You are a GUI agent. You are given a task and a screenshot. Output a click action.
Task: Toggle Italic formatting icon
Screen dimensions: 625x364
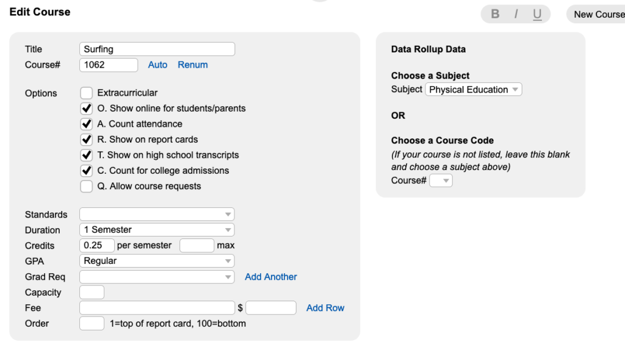coord(516,15)
